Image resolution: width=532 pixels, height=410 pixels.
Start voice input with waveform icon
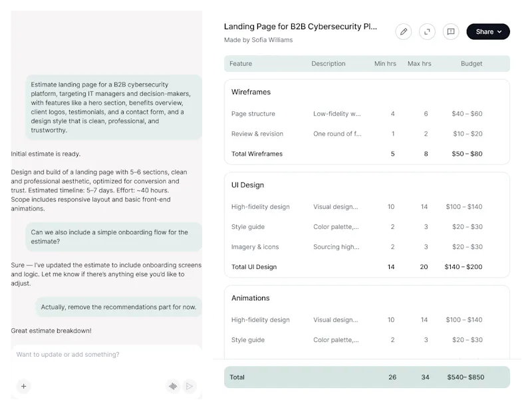click(x=173, y=386)
